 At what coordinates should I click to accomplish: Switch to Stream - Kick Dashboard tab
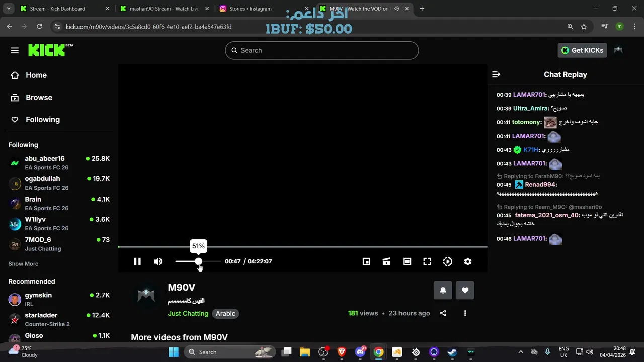63,9
